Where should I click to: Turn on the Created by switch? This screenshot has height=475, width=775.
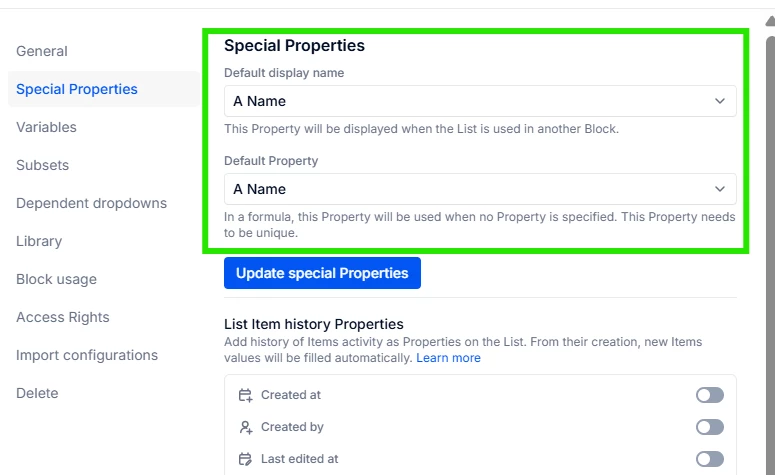[709, 427]
